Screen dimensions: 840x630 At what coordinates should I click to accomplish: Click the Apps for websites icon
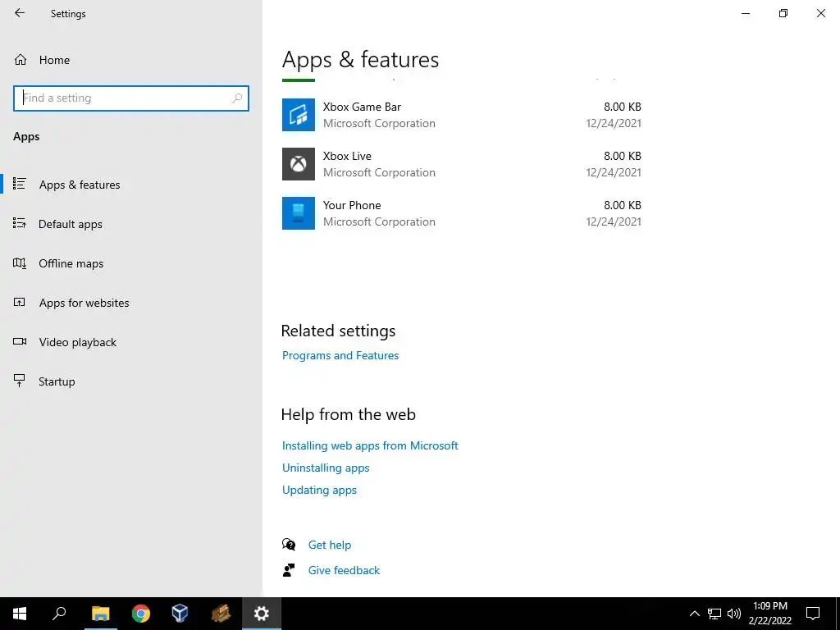[20, 302]
